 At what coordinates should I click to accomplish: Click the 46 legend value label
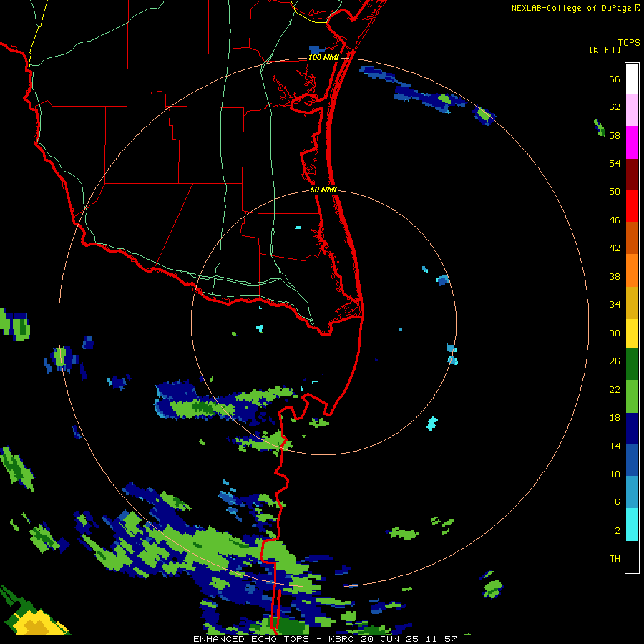point(615,220)
